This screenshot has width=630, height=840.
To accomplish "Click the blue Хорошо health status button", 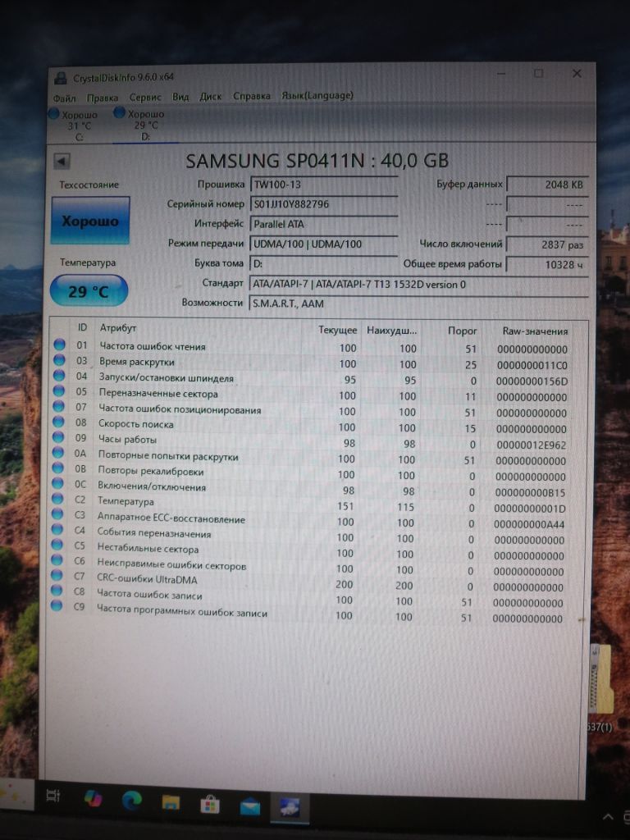I will [x=90, y=221].
